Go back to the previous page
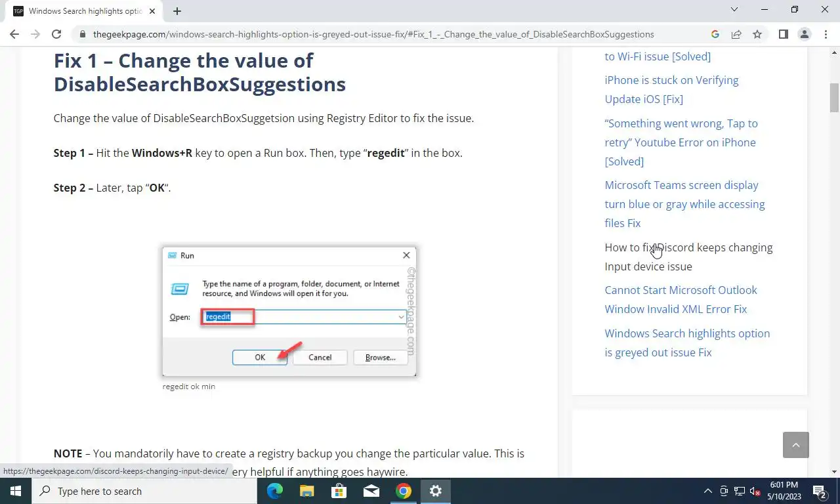 coord(14,34)
